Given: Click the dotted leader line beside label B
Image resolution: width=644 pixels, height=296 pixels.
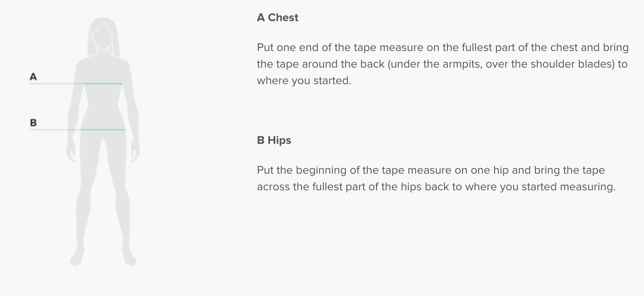Looking at the screenshot, I should [x=55, y=130].
